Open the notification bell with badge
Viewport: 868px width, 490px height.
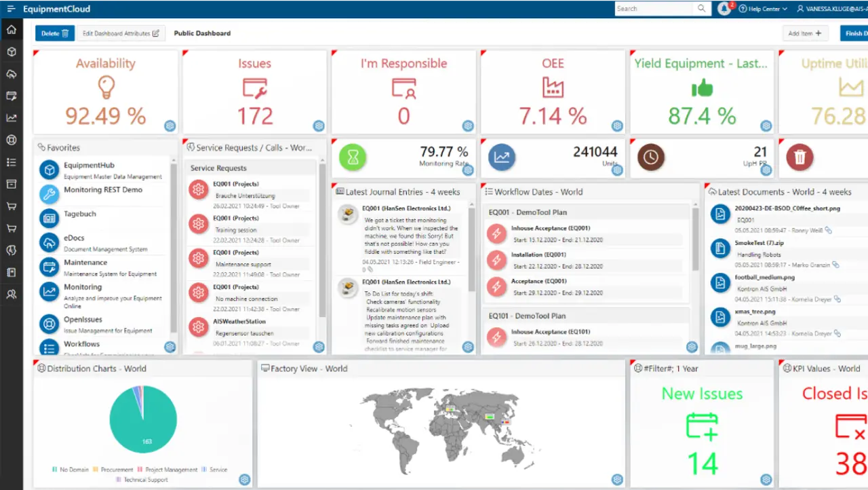[x=724, y=9]
